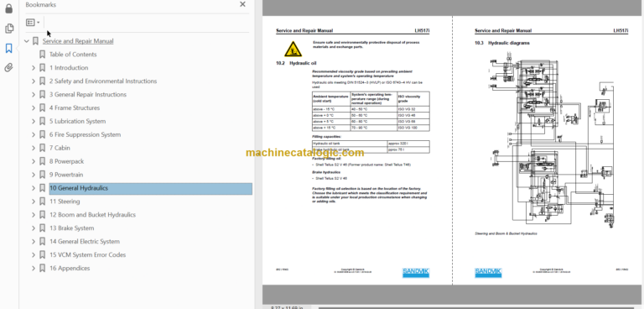This screenshot has height=309, width=644.
Task: Open 5 Lubrication System bookmark
Action: click(78, 122)
